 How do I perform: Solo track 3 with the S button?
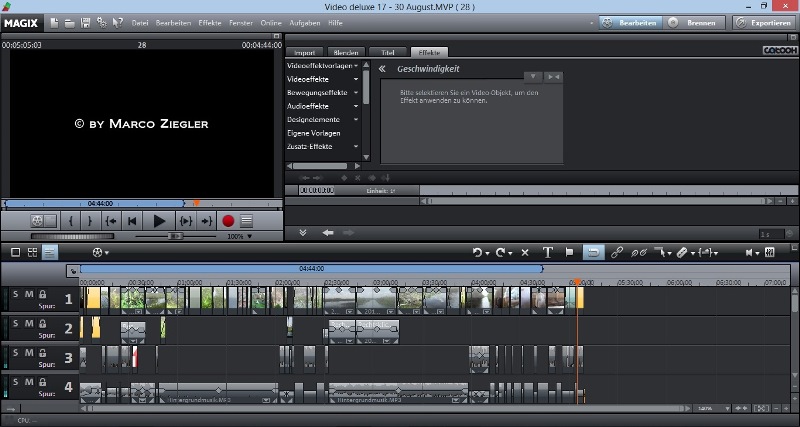coord(15,353)
